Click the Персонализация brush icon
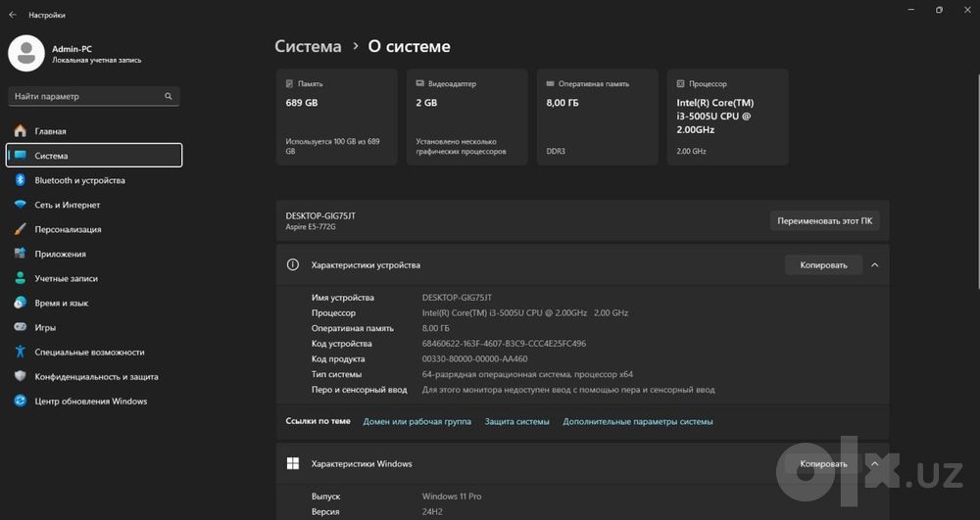This screenshot has width=980, height=520. [x=21, y=229]
